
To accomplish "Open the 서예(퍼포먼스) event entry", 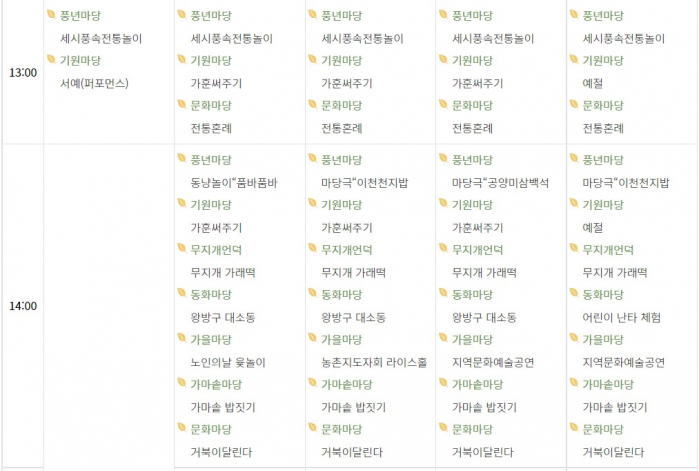I will [95, 83].
